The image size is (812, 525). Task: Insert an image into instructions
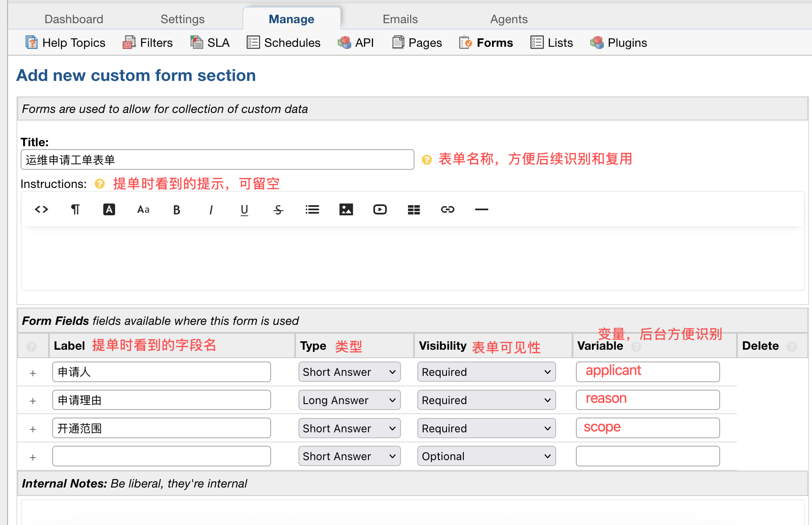[x=346, y=209]
